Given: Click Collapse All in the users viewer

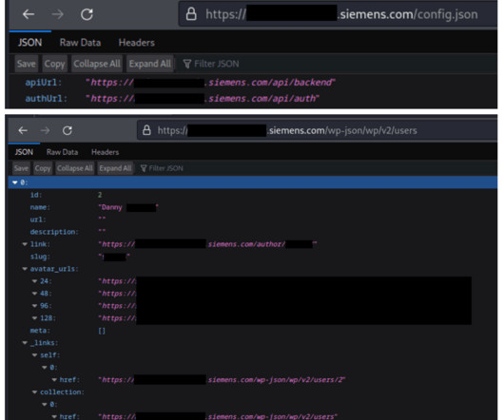Looking at the screenshot, I should 75,168.
